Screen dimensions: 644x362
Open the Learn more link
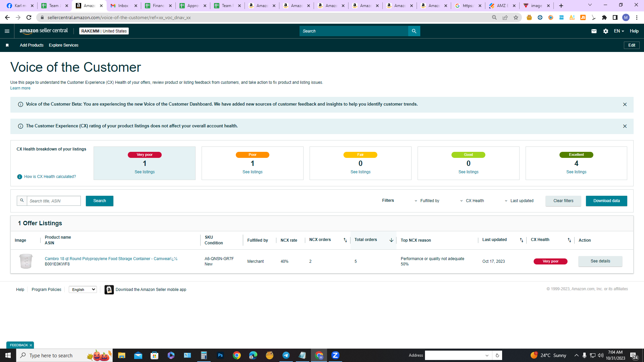coord(20,88)
